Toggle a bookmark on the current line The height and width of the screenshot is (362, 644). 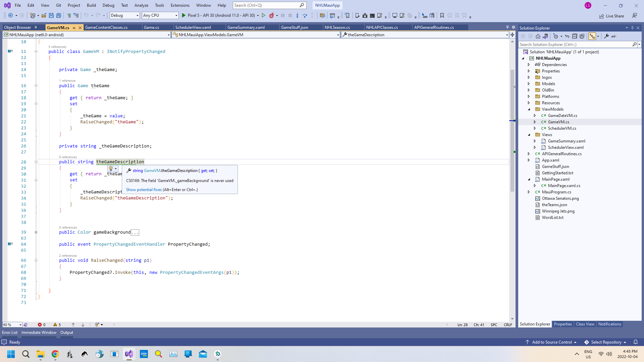[x=442, y=15]
